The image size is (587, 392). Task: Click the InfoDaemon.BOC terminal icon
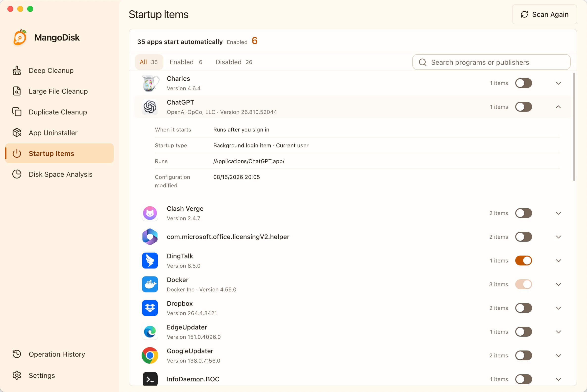coord(150,379)
